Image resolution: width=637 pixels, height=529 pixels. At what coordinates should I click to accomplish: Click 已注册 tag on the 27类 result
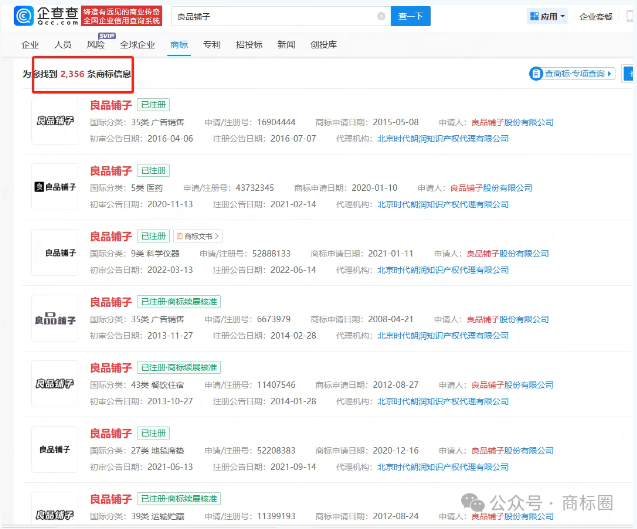pos(153,433)
